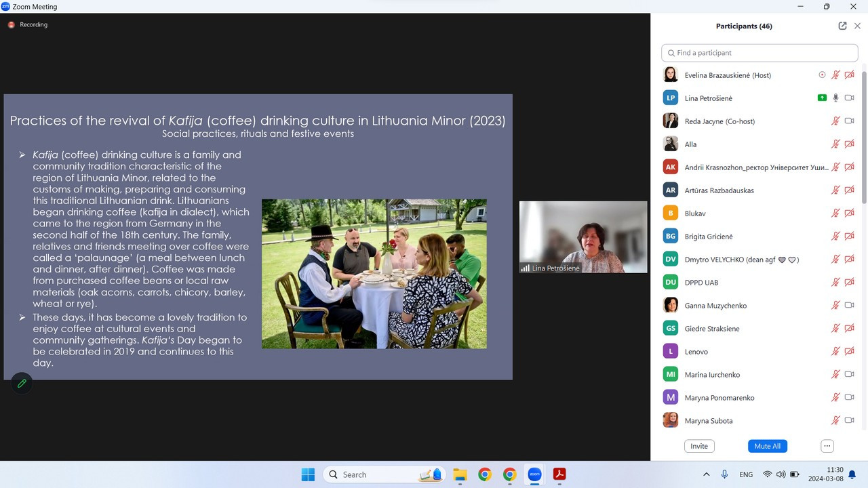Click the Invite button
The width and height of the screenshot is (868, 488).
point(699,446)
